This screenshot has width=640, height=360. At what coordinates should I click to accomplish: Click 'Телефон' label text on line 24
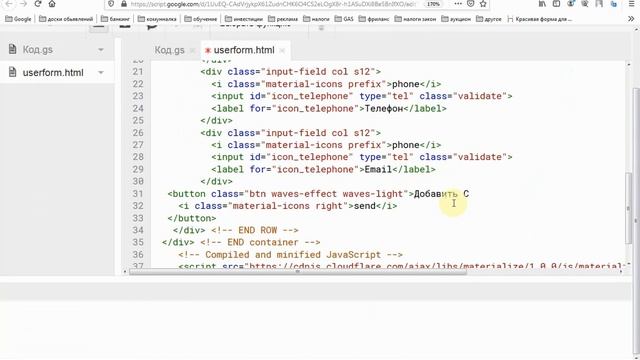384,109
